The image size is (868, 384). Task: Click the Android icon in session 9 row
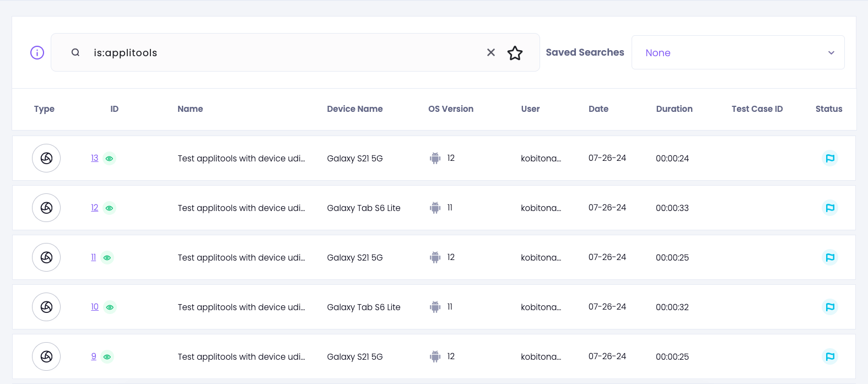point(435,356)
